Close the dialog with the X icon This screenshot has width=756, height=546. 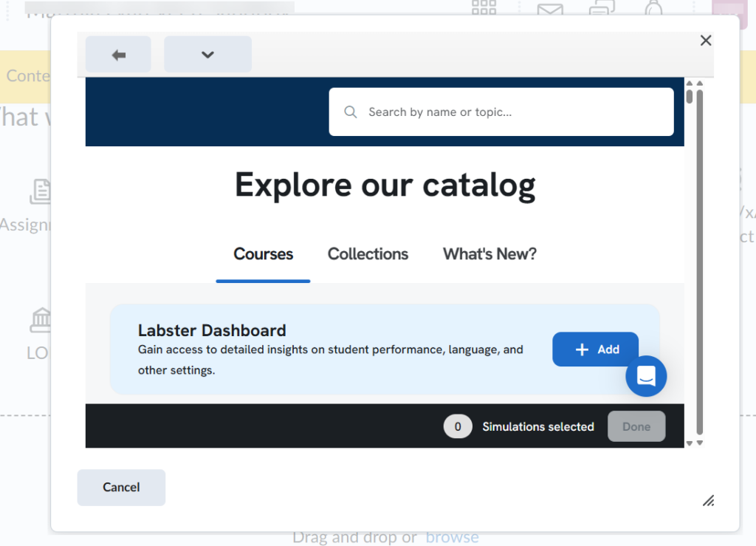[706, 41]
